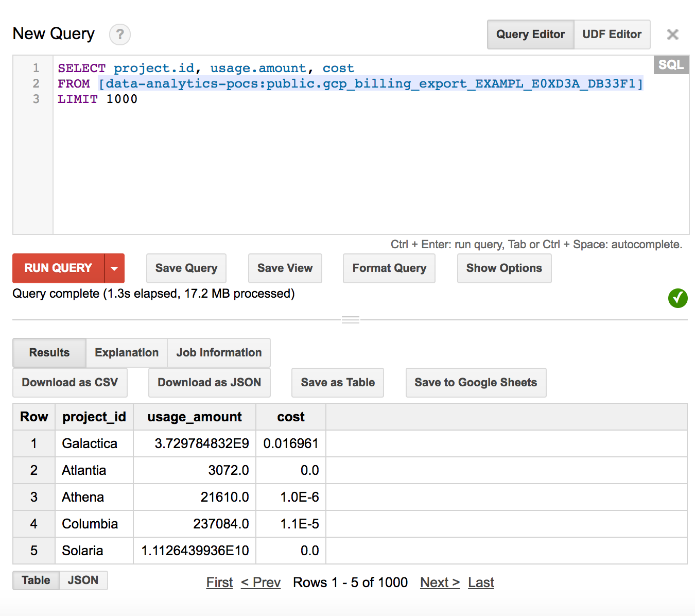Screen dimensions: 695x616
Task: Open the Explanation tab
Action: [x=127, y=353]
